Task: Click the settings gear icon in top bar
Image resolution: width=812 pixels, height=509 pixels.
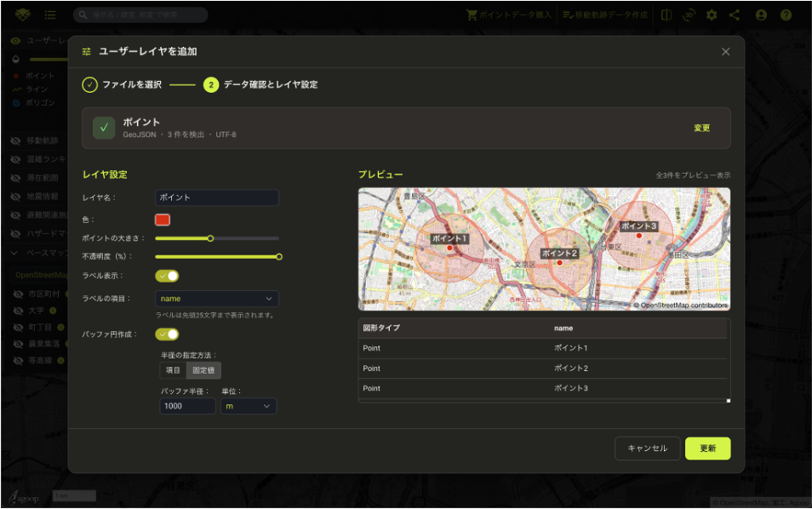Action: click(x=712, y=15)
